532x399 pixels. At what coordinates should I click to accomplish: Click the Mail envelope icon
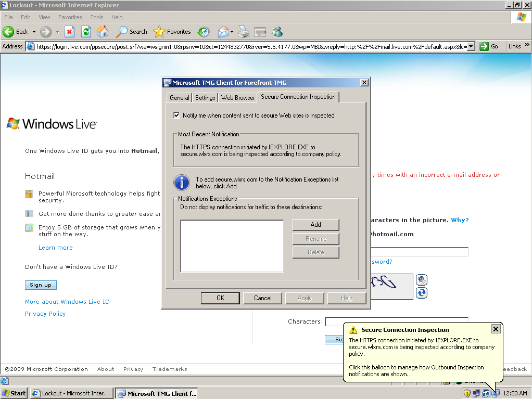(223, 32)
